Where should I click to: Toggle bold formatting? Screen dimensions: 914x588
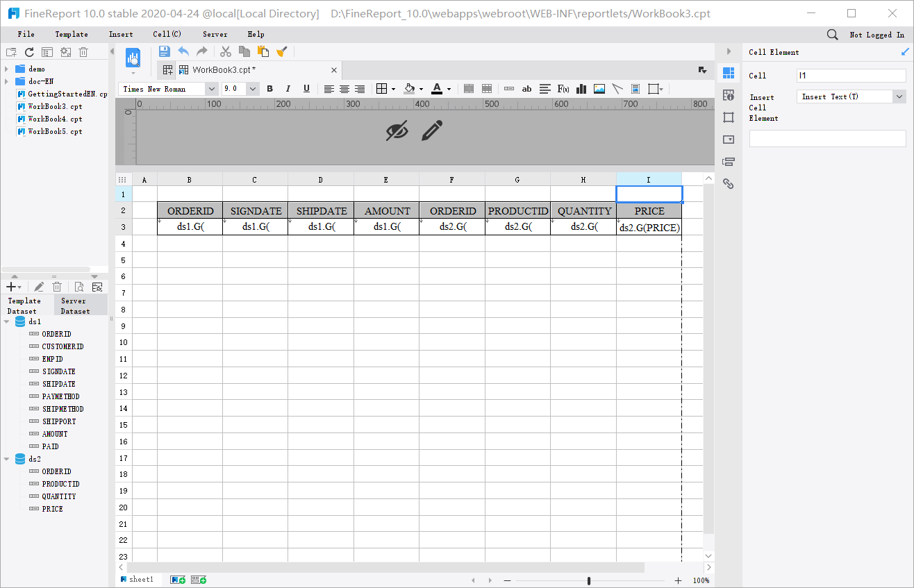[269, 89]
